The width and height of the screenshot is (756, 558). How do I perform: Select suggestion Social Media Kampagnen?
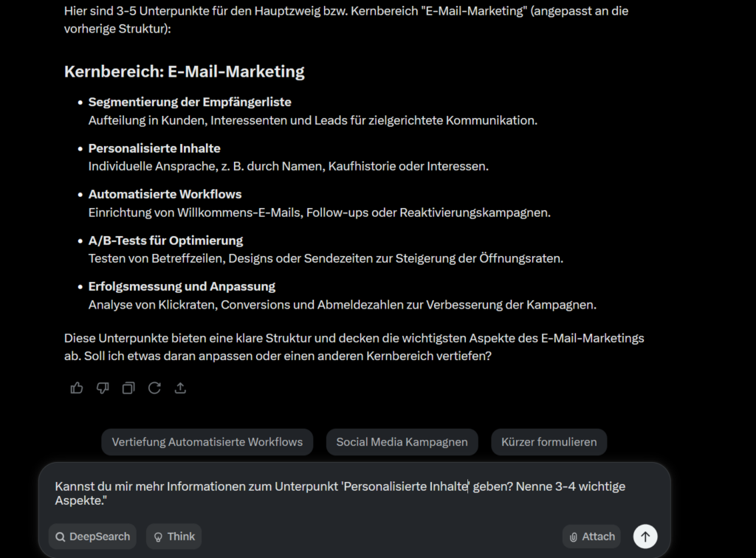pos(402,442)
